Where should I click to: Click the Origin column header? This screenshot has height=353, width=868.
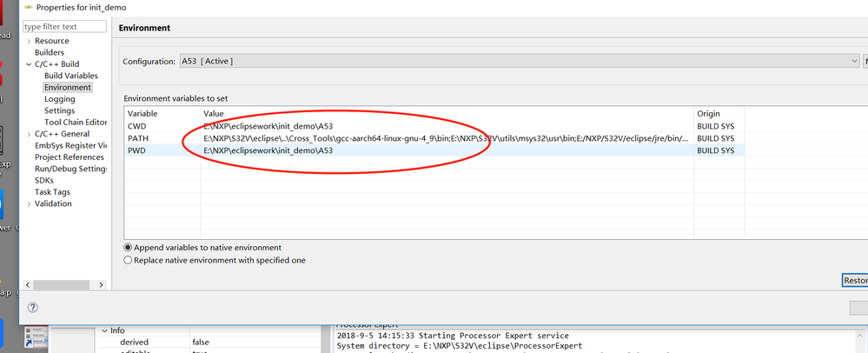tap(719, 114)
